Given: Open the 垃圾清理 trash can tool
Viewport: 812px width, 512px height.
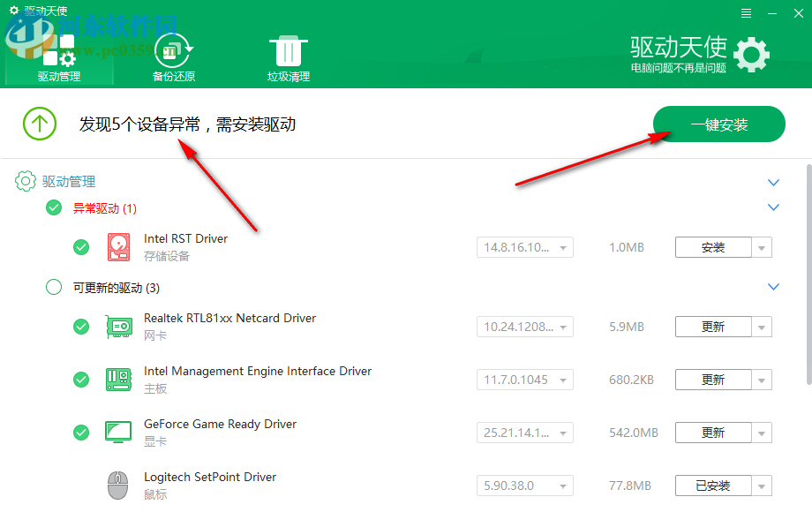Looking at the screenshot, I should tap(288, 53).
